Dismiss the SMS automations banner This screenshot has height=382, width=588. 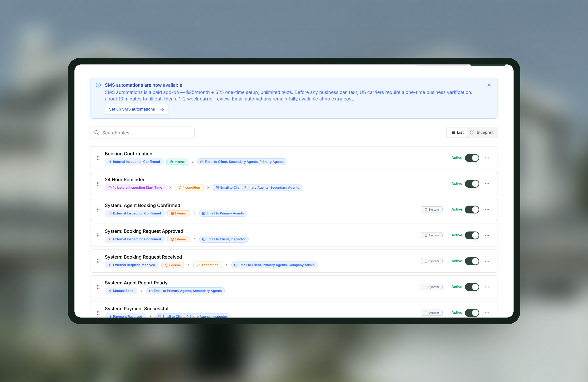(x=489, y=85)
